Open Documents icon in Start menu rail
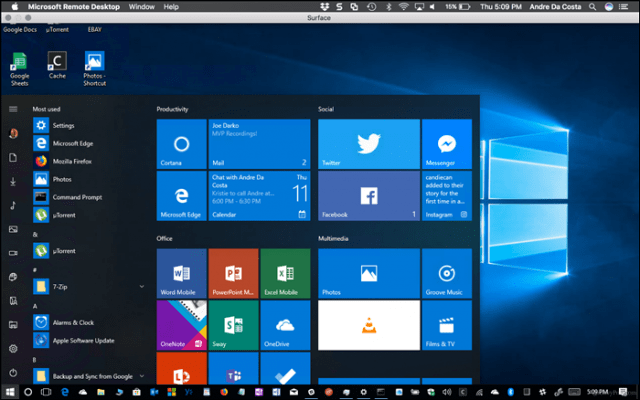This screenshot has height=400, width=640. click(13, 158)
